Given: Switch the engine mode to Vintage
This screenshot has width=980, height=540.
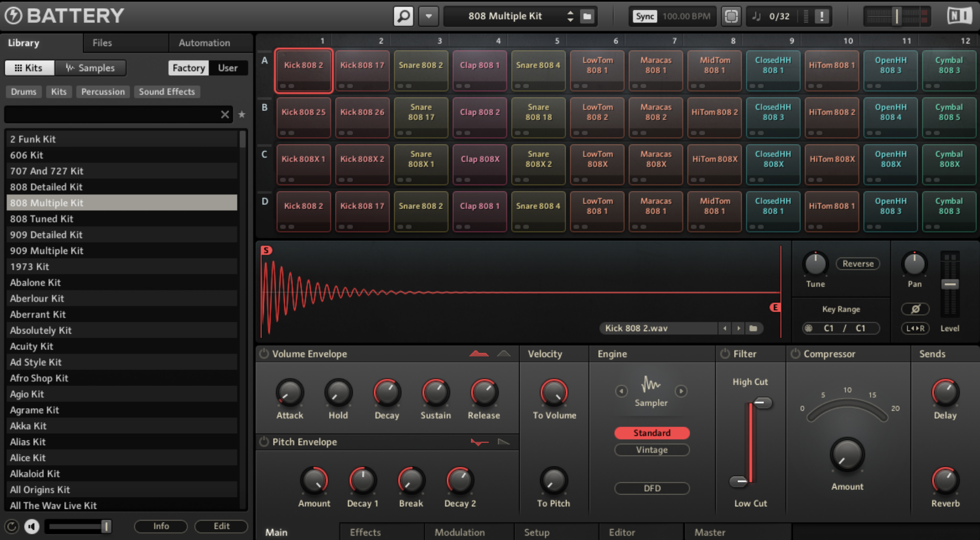Looking at the screenshot, I should (x=652, y=450).
